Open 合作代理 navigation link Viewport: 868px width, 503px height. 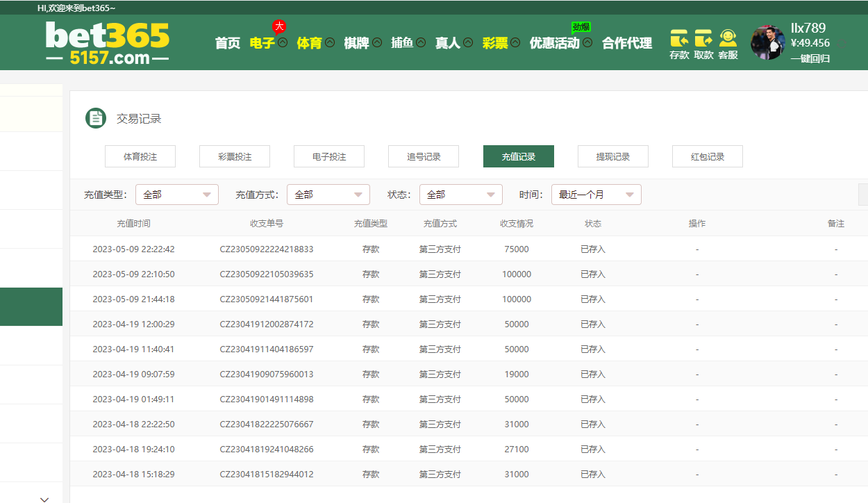(x=627, y=43)
